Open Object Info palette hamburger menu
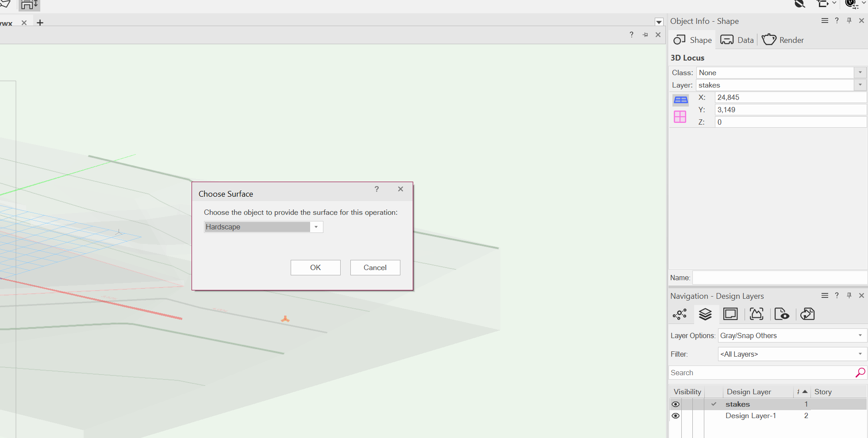This screenshot has width=868, height=438. (x=825, y=21)
